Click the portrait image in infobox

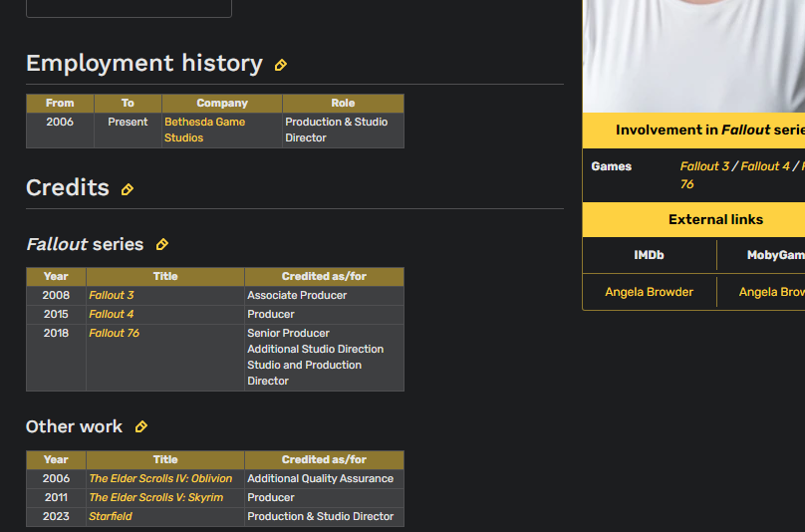click(x=694, y=56)
